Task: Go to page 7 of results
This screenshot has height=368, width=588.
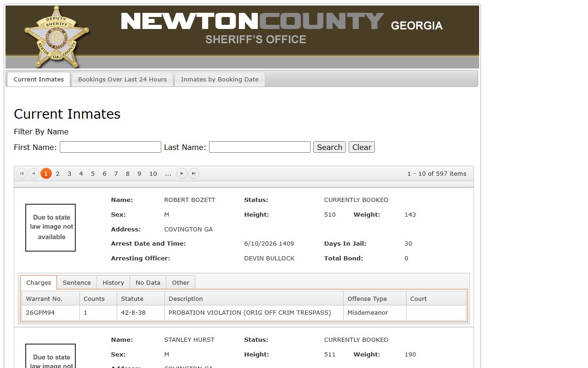Action: [x=116, y=173]
